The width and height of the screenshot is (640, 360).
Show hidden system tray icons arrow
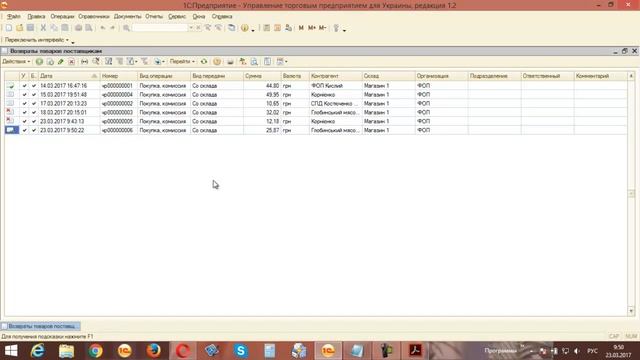coord(531,351)
